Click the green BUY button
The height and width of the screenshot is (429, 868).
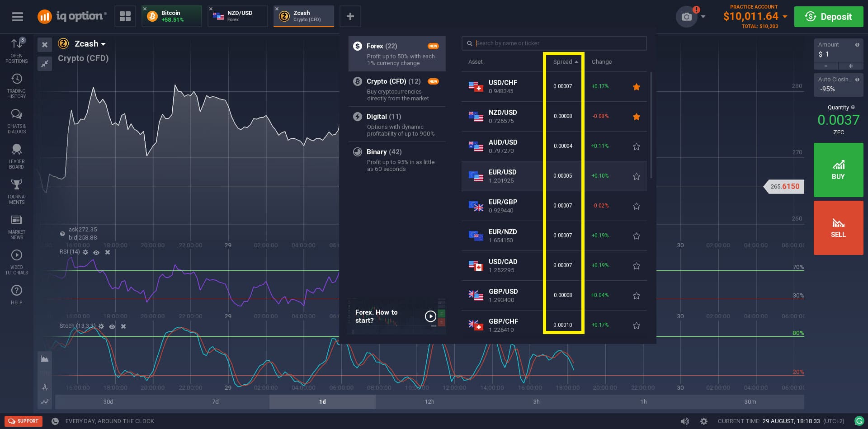click(838, 170)
